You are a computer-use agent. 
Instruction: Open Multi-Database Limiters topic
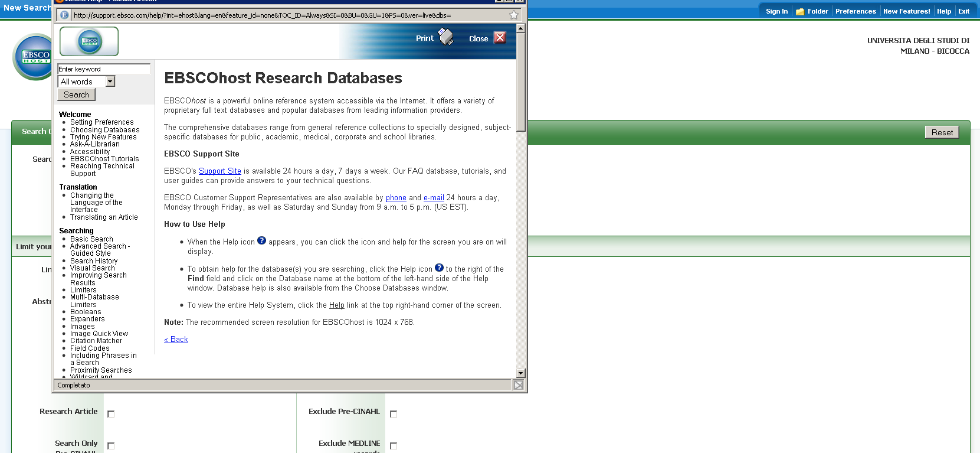click(x=94, y=301)
